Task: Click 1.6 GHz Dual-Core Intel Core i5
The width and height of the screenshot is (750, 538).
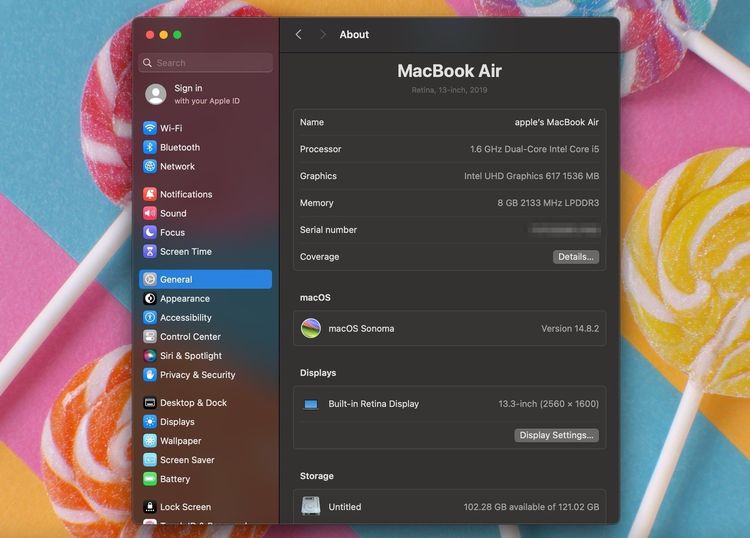Action: point(534,149)
